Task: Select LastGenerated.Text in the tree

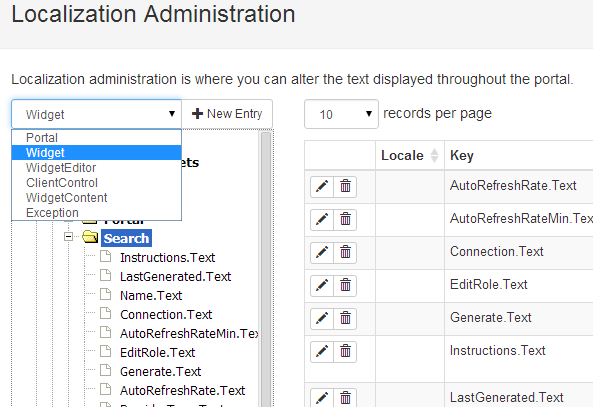Action: pyautogui.click(x=175, y=277)
